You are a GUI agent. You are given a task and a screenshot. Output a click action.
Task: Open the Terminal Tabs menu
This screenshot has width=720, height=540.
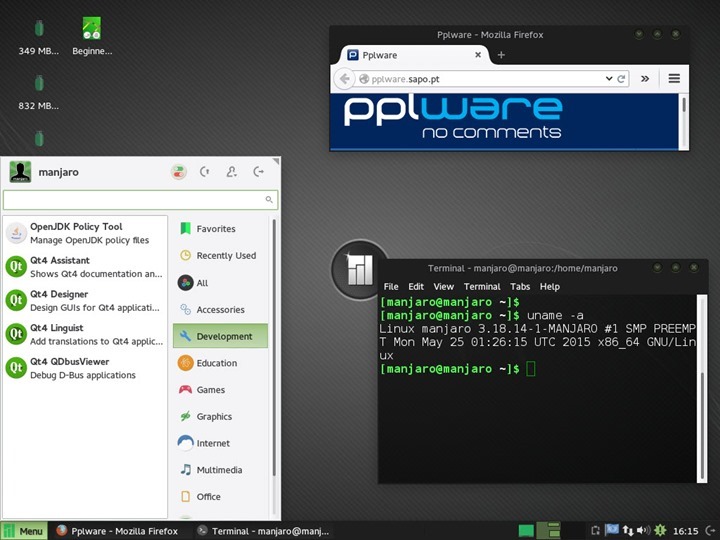point(520,287)
